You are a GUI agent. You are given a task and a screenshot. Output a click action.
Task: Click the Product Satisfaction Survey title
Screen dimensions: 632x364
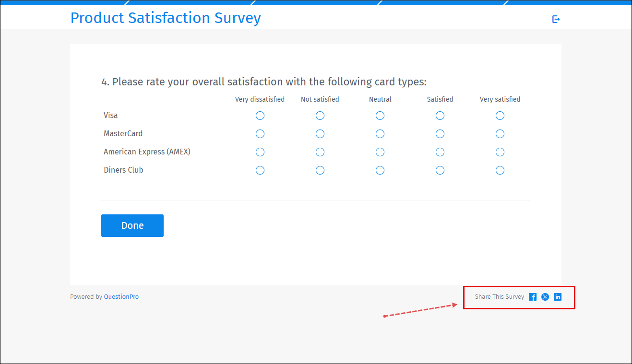tap(166, 18)
